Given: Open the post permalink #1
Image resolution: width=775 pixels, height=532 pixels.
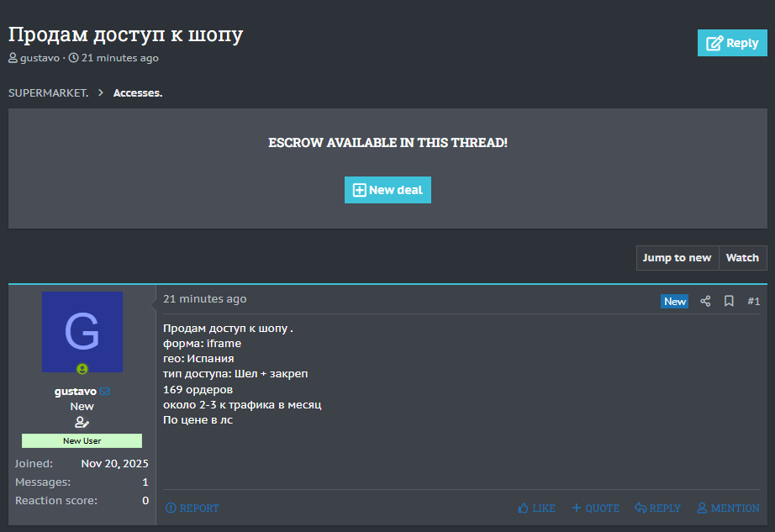Looking at the screenshot, I should 753,301.
